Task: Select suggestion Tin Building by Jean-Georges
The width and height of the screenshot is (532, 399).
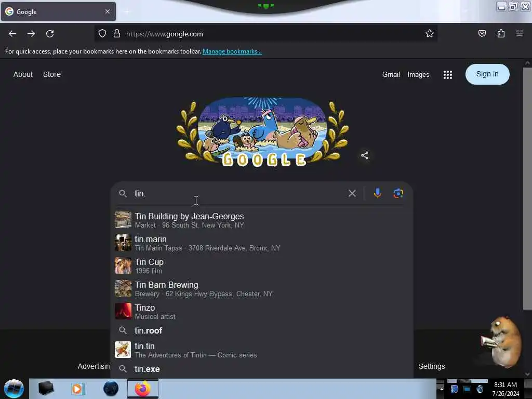Action: [262, 220]
